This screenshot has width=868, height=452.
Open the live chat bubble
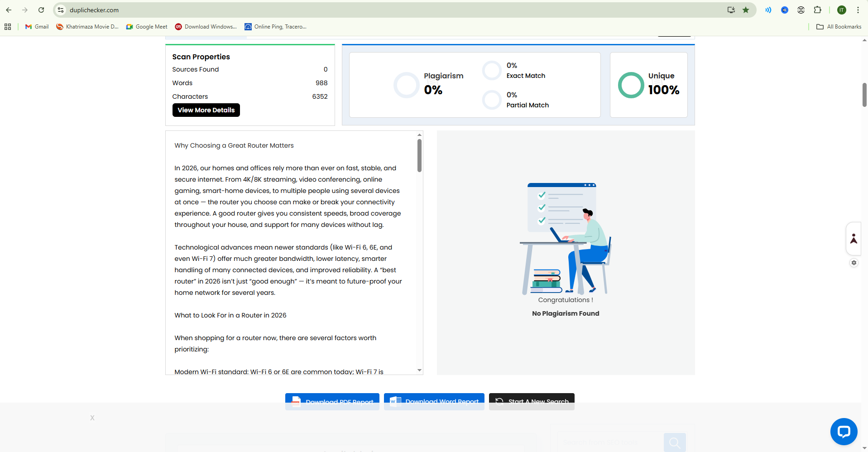[x=844, y=431]
